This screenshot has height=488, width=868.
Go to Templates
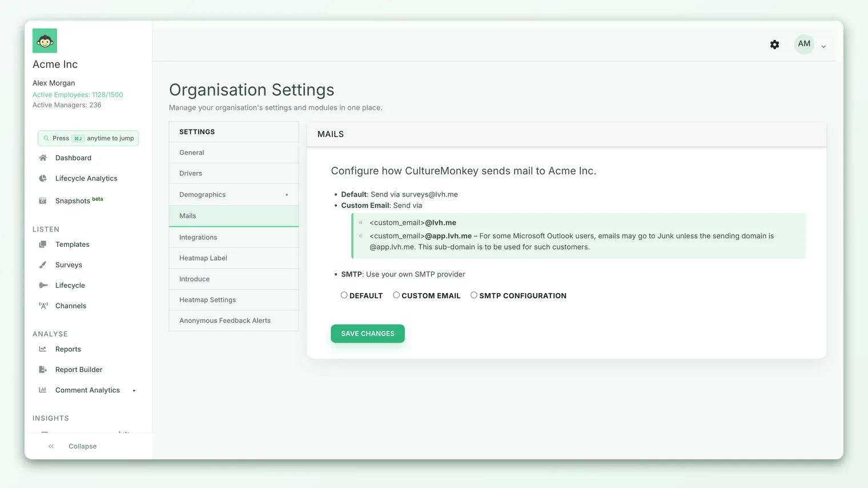coord(73,245)
